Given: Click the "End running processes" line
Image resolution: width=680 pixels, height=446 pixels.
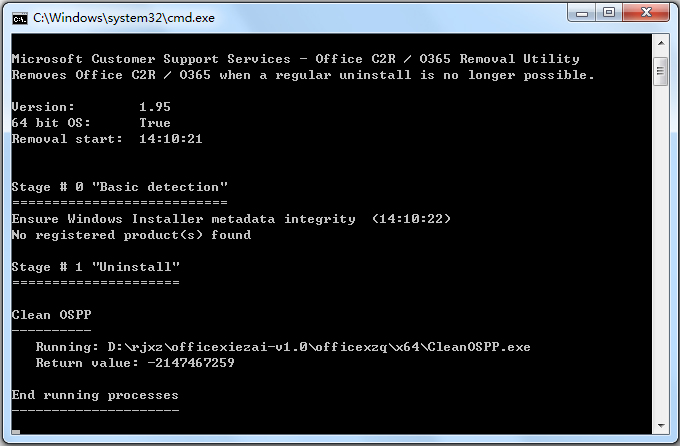Looking at the screenshot, I should (x=95, y=395).
